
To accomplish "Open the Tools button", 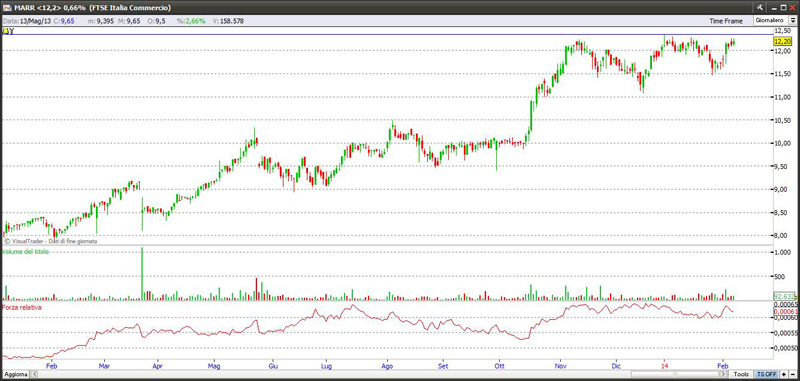I will [x=741, y=375].
